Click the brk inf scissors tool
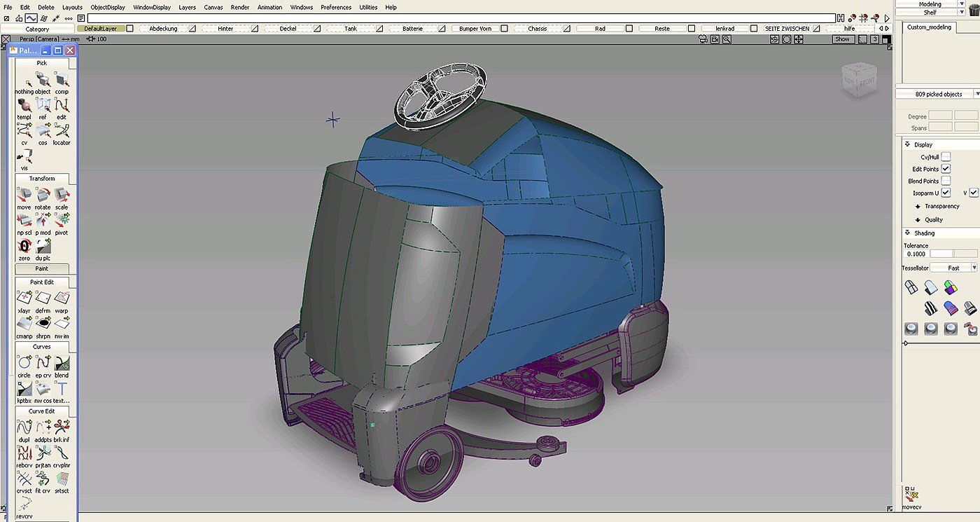 (x=62, y=428)
